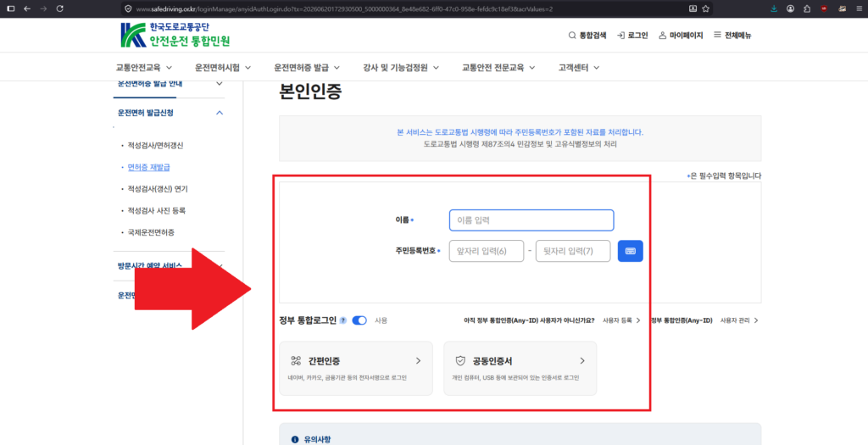Expand the 강사 및 기능검정원 menu

[x=401, y=68]
